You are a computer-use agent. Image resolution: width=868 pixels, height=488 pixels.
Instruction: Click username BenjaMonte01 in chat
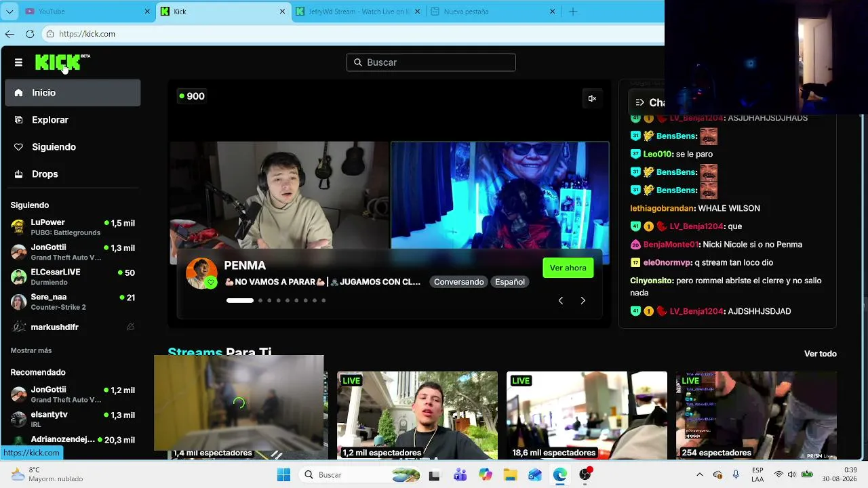pyautogui.click(x=671, y=245)
